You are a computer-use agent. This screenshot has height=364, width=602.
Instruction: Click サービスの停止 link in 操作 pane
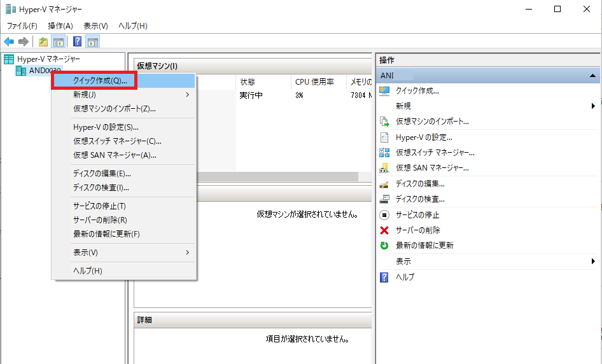point(417,215)
